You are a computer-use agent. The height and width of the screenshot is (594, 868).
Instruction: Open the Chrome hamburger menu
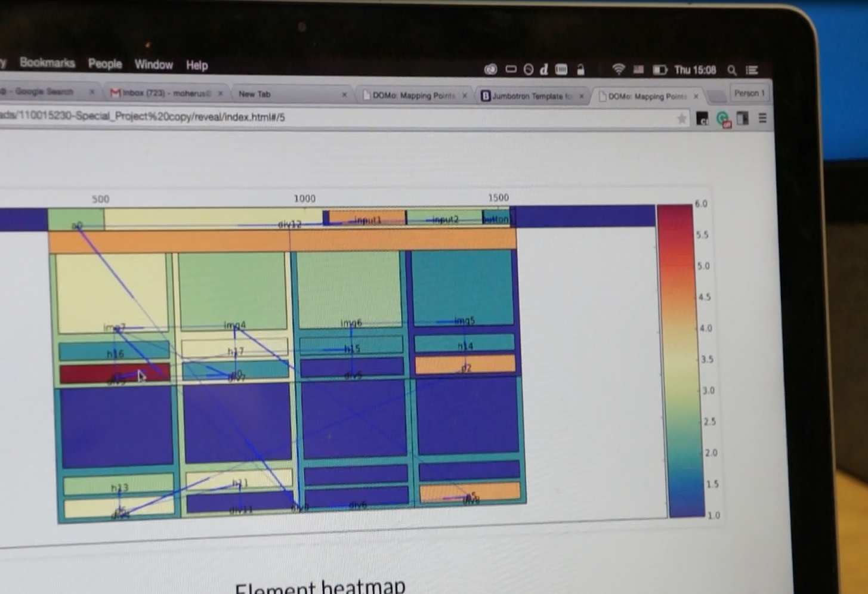pyautogui.click(x=762, y=118)
